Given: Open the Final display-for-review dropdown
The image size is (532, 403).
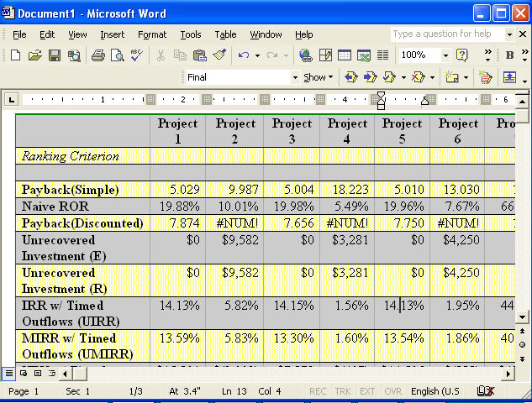Looking at the screenshot, I should pos(294,77).
